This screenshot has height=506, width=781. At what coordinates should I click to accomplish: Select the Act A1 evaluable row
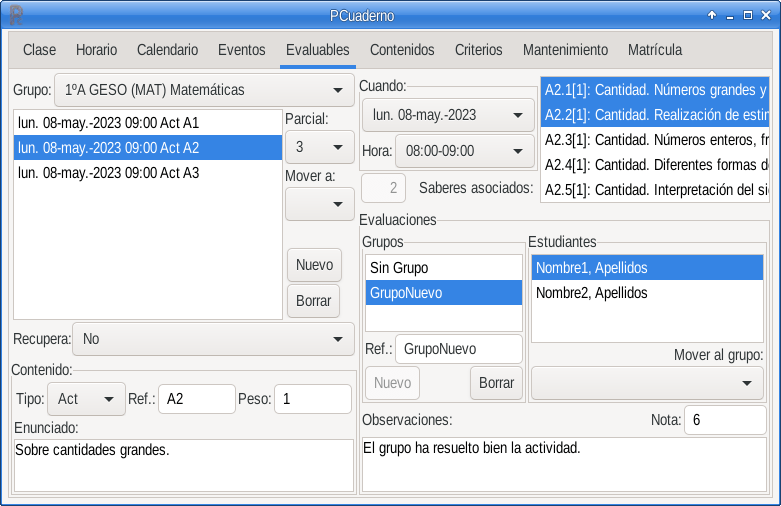(x=148, y=123)
